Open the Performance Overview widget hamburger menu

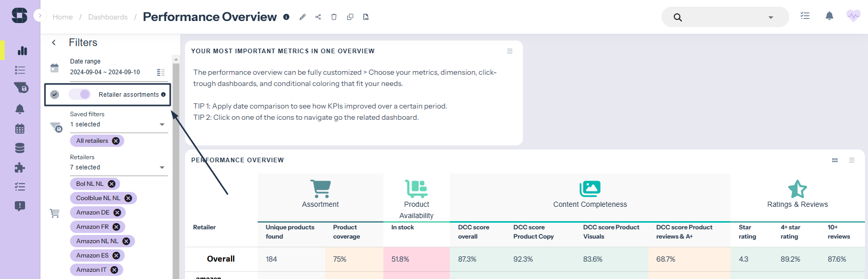tap(852, 160)
